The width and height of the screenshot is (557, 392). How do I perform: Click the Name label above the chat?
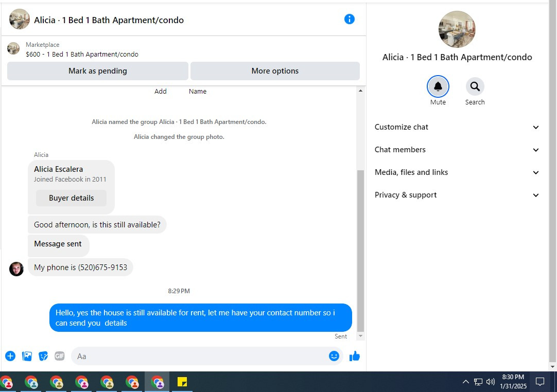[198, 91]
